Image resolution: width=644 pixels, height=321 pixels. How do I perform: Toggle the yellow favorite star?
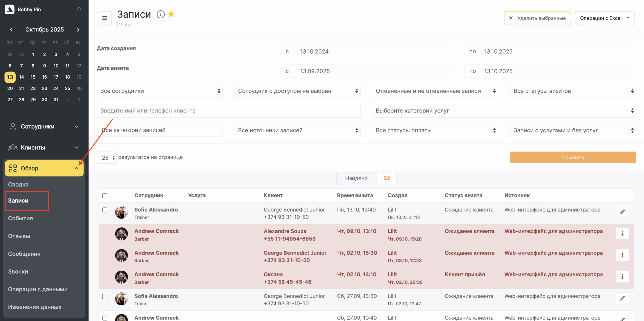pos(171,14)
